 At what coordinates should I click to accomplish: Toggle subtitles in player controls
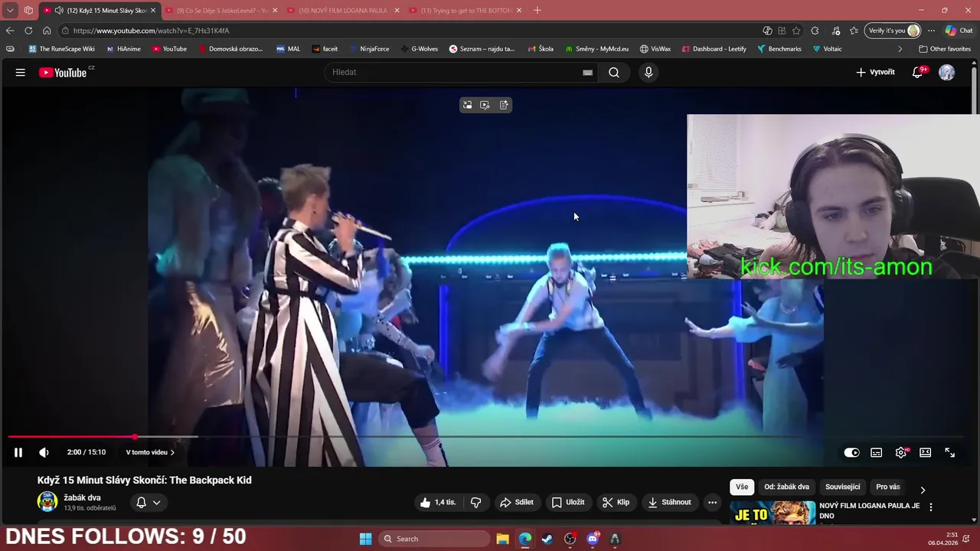click(876, 452)
